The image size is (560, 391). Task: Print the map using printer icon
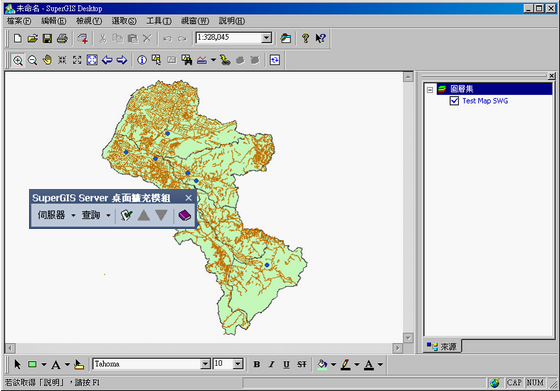click(x=62, y=38)
